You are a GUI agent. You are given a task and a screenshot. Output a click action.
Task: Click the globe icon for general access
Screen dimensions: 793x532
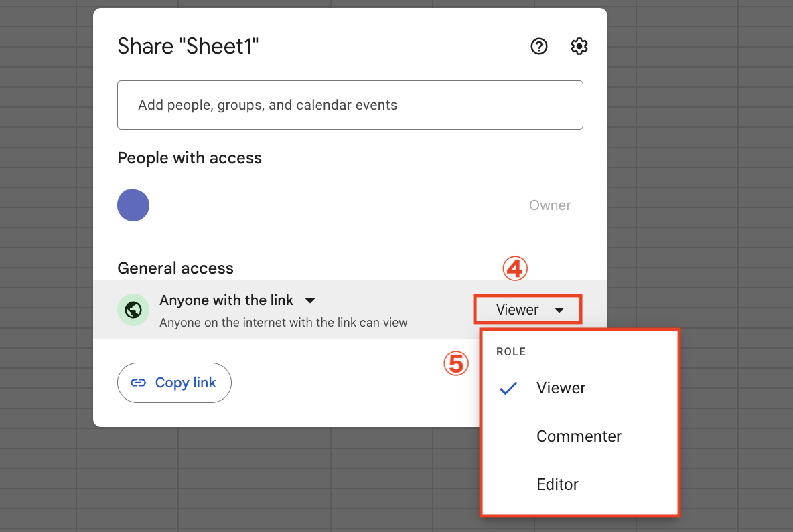133,310
